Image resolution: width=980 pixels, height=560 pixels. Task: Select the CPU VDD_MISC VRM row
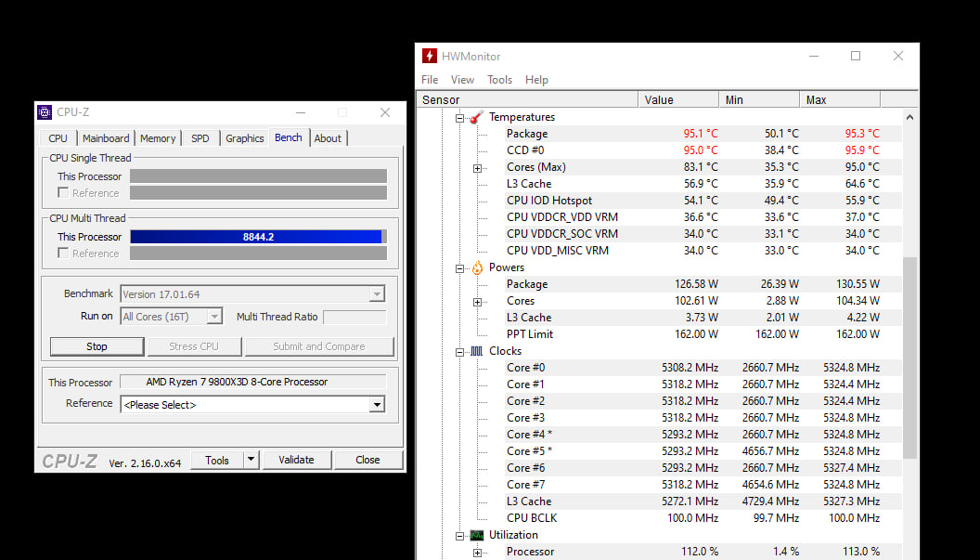(703, 250)
